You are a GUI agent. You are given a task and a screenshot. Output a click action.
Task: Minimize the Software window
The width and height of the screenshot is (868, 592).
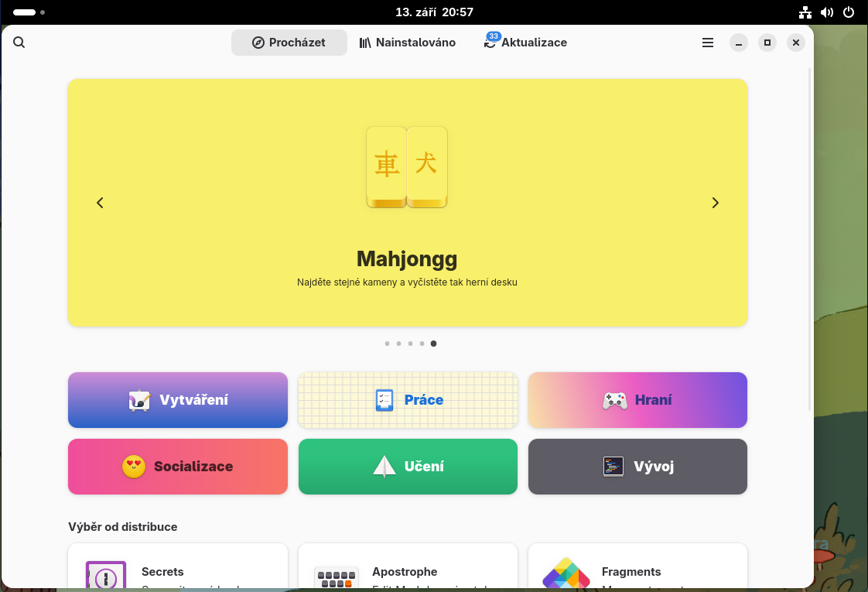[739, 43]
